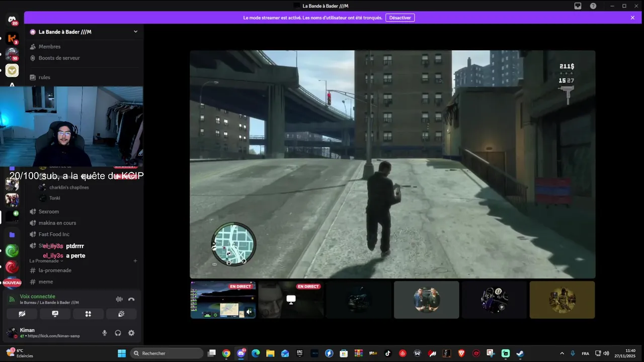Mute the microphone
Image resolution: width=644 pixels, height=362 pixels.
105,333
